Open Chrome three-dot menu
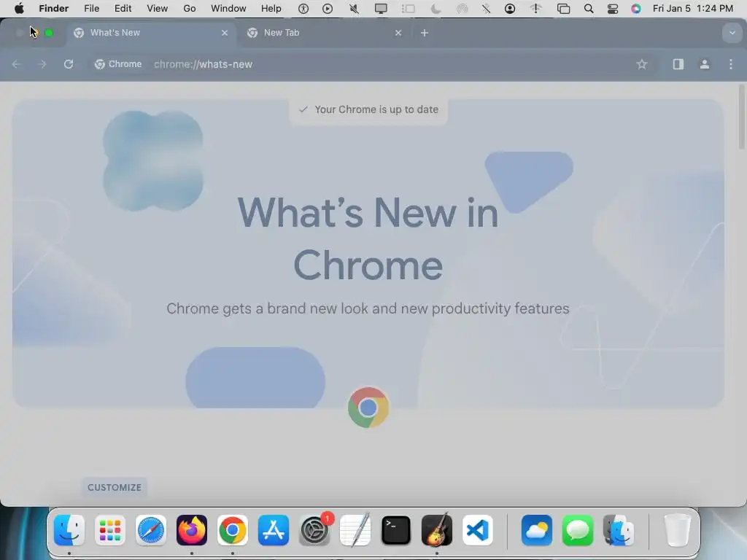 pyautogui.click(x=731, y=64)
